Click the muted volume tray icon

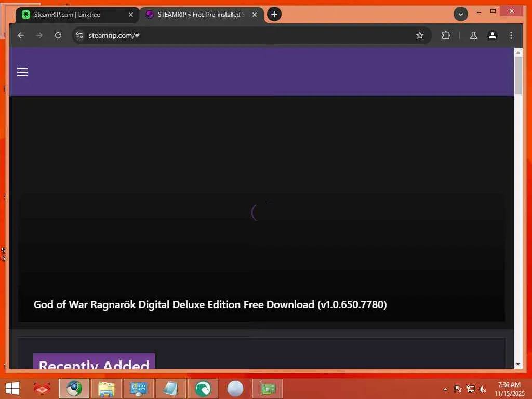tap(483, 389)
